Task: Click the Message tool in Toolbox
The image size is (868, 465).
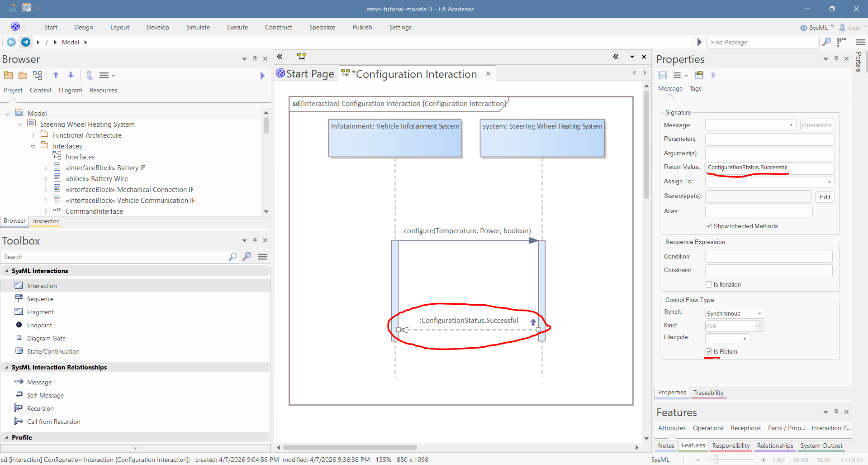Action: pos(39,382)
